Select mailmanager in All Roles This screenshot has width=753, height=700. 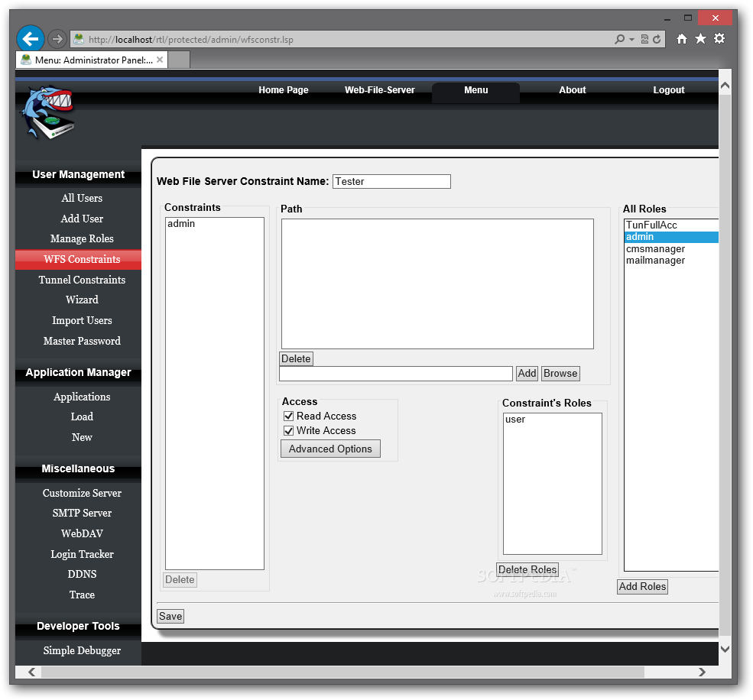[x=671, y=261]
